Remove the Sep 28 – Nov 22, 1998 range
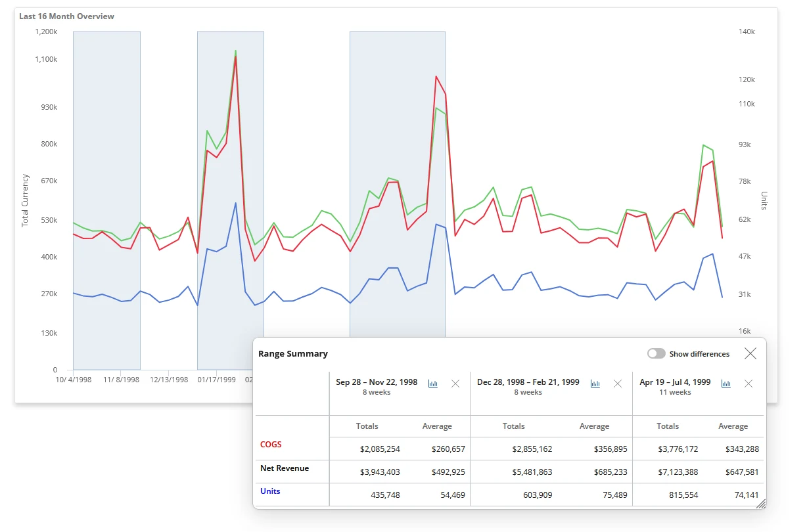Image resolution: width=807 pixels, height=532 pixels. 455,384
